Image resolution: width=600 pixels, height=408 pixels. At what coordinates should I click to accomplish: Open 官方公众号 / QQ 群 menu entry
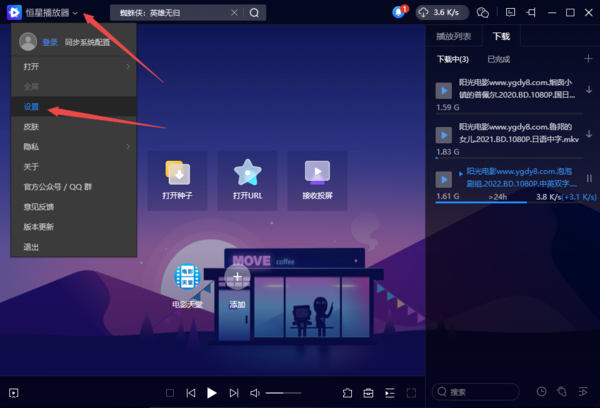[74, 187]
